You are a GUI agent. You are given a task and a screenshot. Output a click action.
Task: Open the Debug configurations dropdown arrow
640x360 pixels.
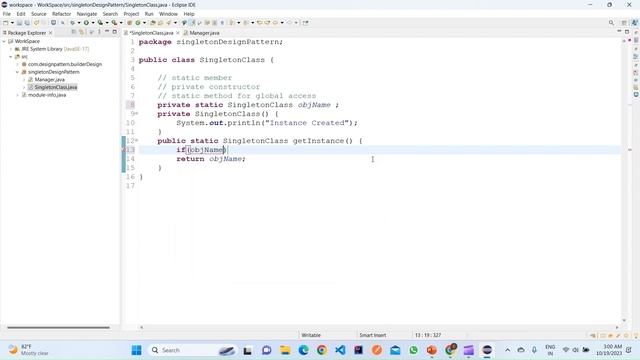[x=79, y=23]
